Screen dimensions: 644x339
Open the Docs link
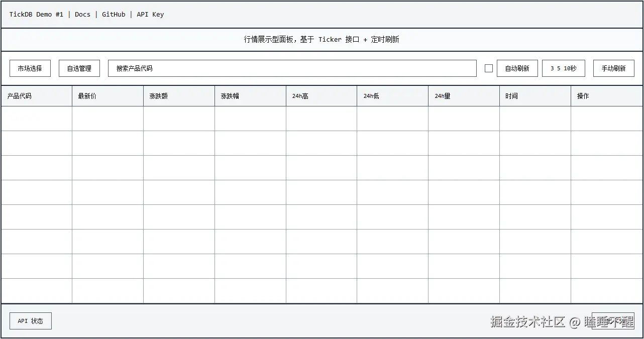[82, 14]
